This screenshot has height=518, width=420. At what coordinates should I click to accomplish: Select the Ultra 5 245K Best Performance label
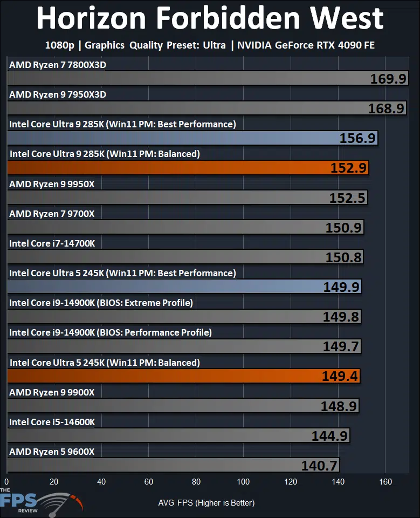(122, 273)
